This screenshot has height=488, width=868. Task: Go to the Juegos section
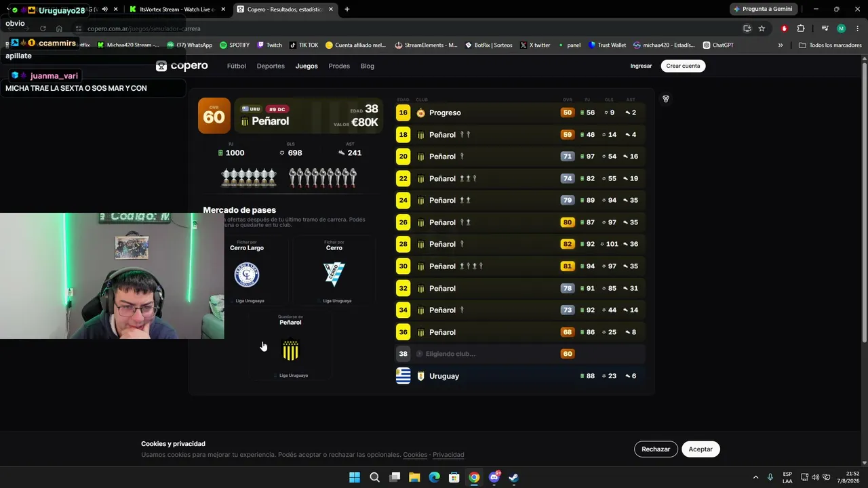(307, 66)
